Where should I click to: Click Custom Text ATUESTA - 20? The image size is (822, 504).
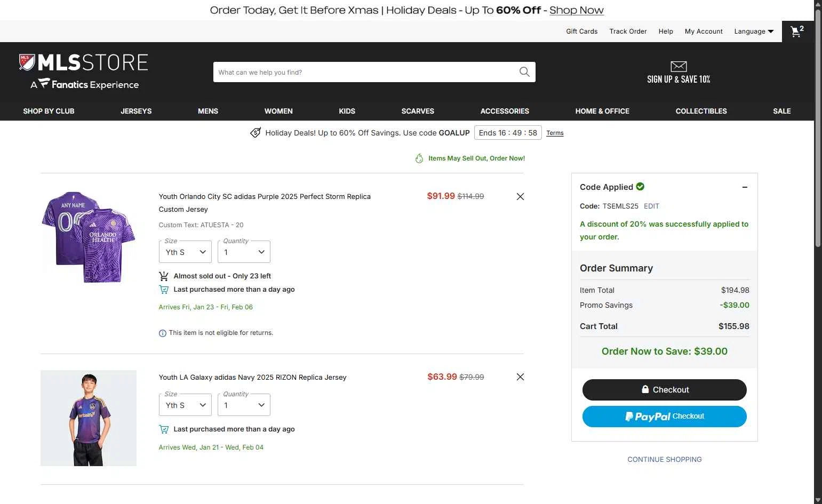pos(201,225)
